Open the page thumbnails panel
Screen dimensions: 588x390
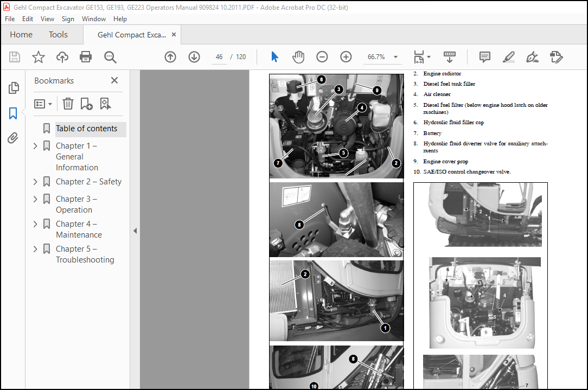pyautogui.click(x=13, y=88)
